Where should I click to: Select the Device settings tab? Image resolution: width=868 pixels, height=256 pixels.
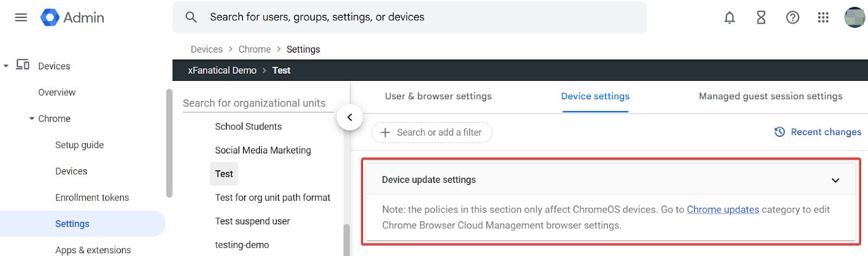click(595, 96)
